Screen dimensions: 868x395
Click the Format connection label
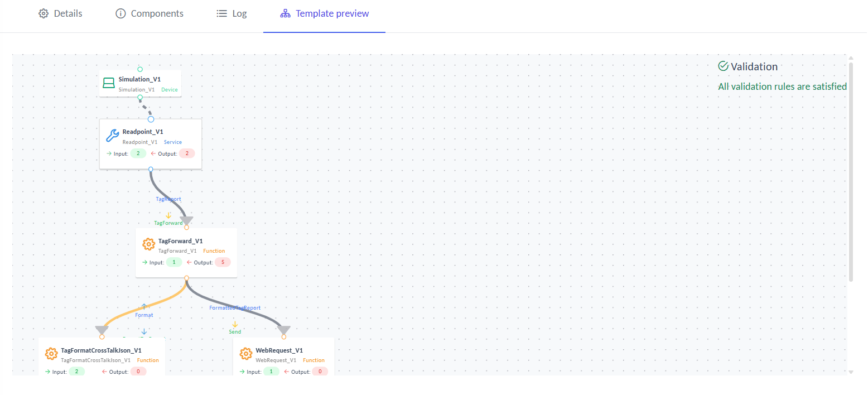point(144,315)
